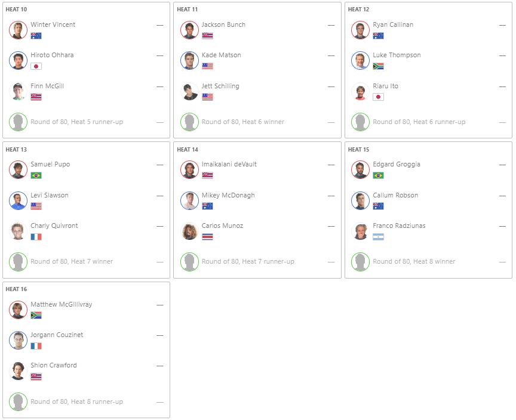Click Charly Quivront's France flag icon

click(x=36, y=237)
